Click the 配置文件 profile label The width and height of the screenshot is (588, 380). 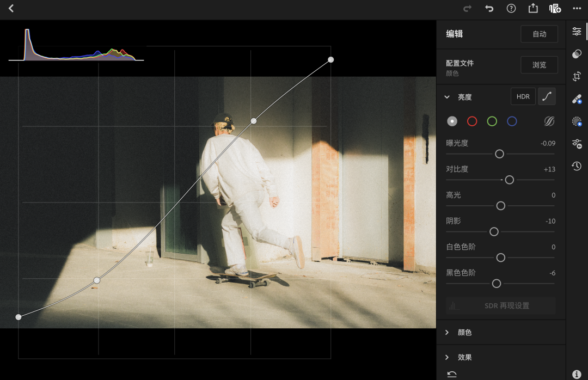click(460, 63)
